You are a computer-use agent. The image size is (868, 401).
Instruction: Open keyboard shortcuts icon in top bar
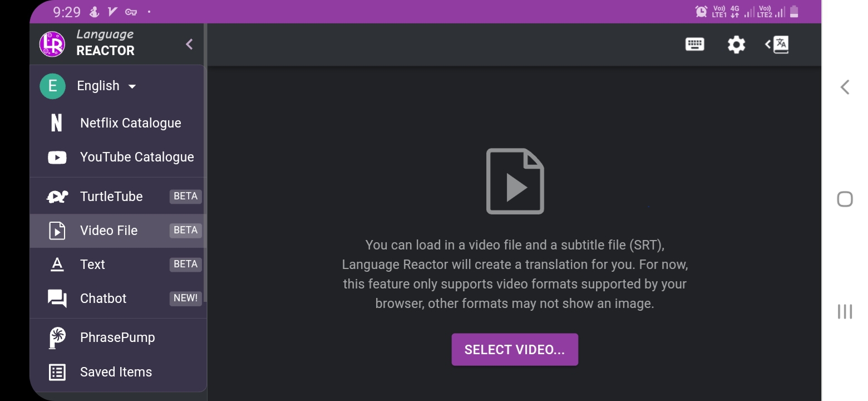tap(694, 44)
